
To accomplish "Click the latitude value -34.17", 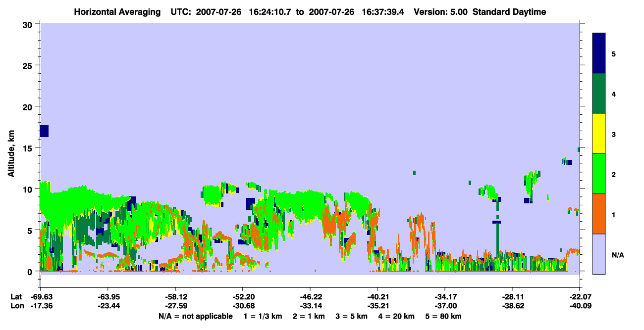I will pyautogui.click(x=445, y=297).
